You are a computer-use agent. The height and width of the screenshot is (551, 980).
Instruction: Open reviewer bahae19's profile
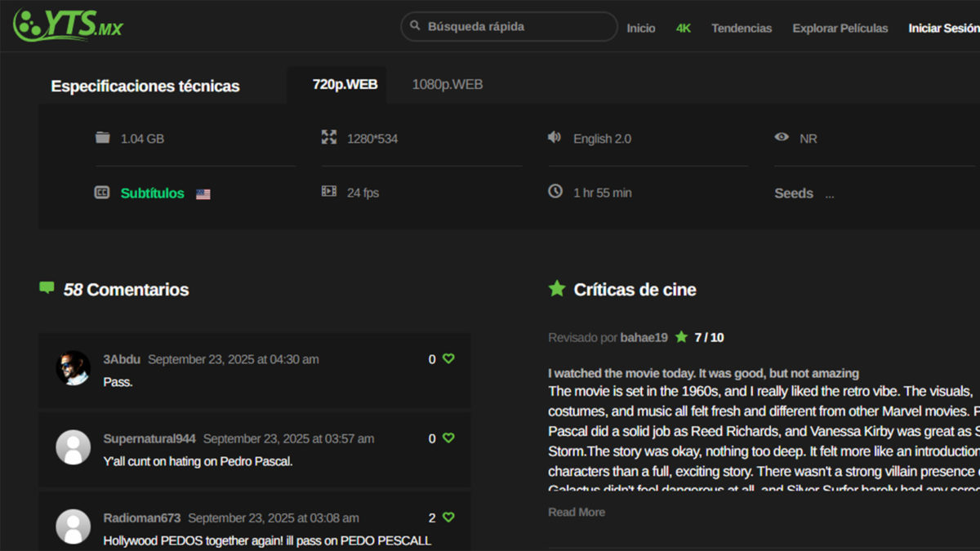click(x=644, y=337)
